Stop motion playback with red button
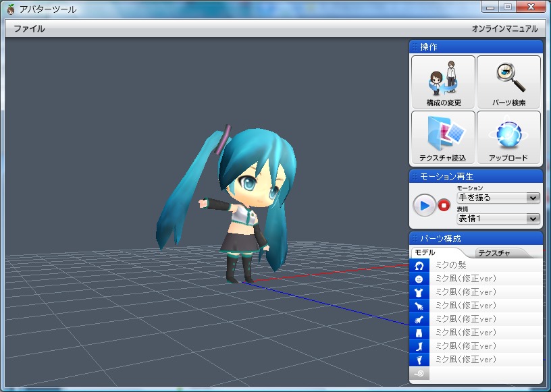This screenshot has width=551, height=392. pyautogui.click(x=444, y=205)
